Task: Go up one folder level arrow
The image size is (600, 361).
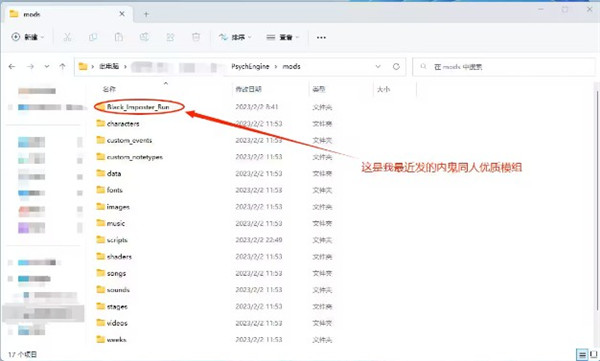Action: 62,67
